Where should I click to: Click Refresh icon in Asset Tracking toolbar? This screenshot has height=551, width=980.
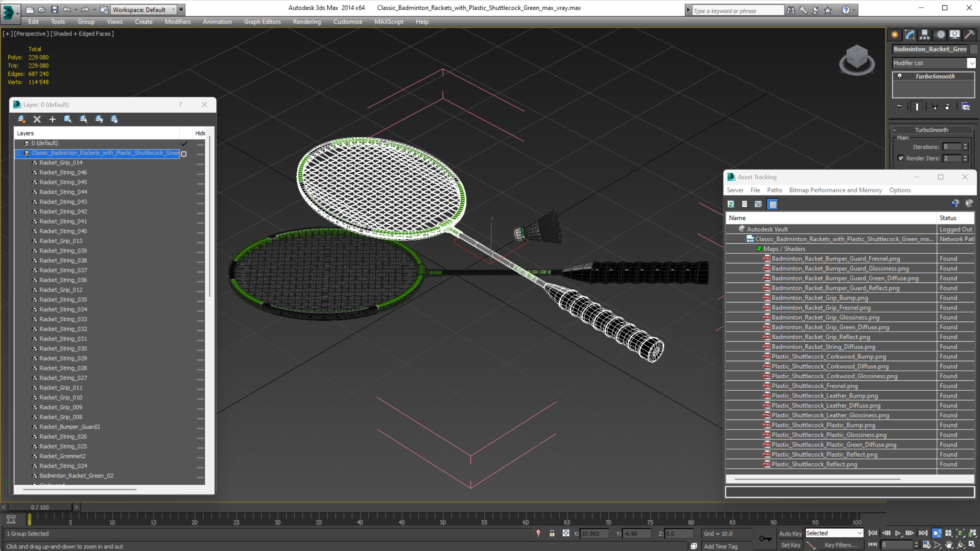(x=730, y=204)
